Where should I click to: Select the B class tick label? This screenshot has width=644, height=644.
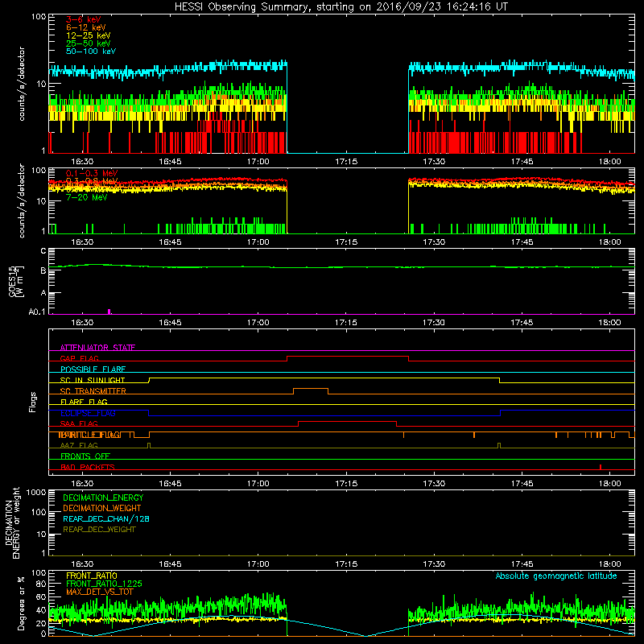point(43,271)
